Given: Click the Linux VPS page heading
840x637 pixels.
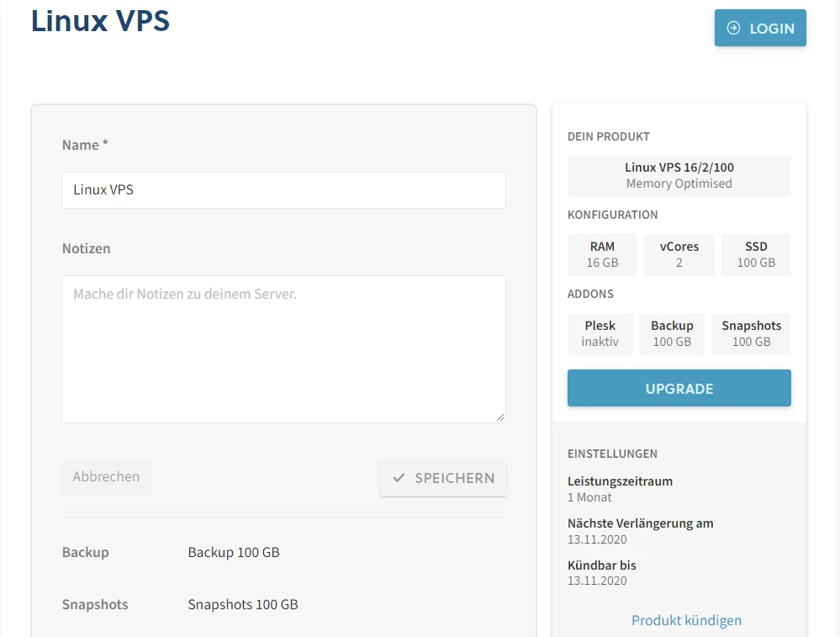Looking at the screenshot, I should pos(101,21).
